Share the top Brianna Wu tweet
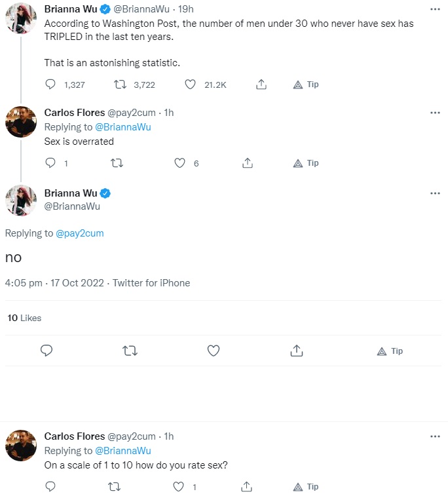This screenshot has height=498, width=448. [261, 85]
